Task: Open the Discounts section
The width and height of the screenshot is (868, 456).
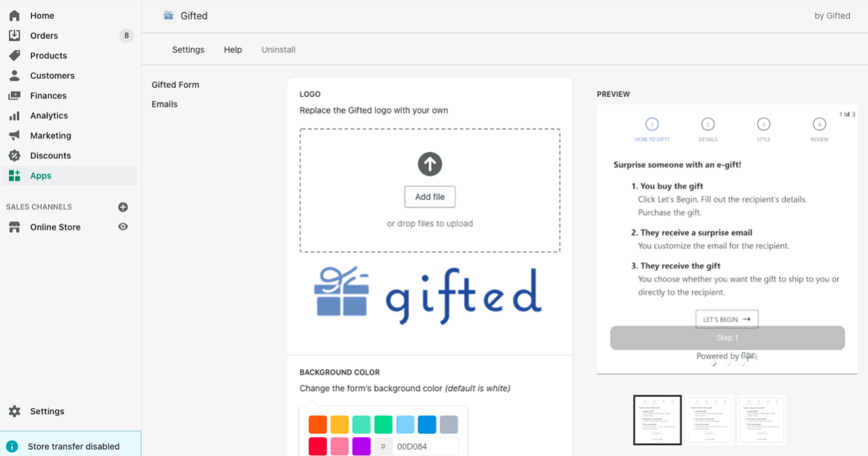Action: pyautogui.click(x=50, y=155)
